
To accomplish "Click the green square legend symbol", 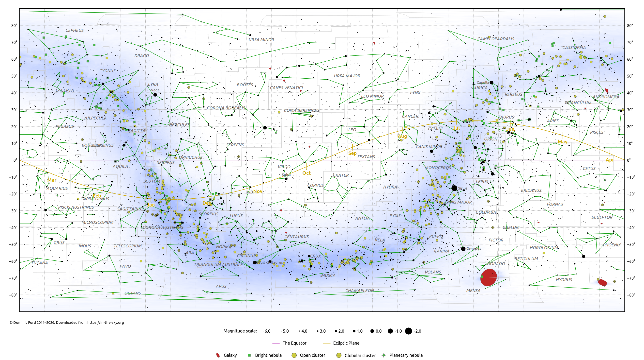I will [249, 355].
